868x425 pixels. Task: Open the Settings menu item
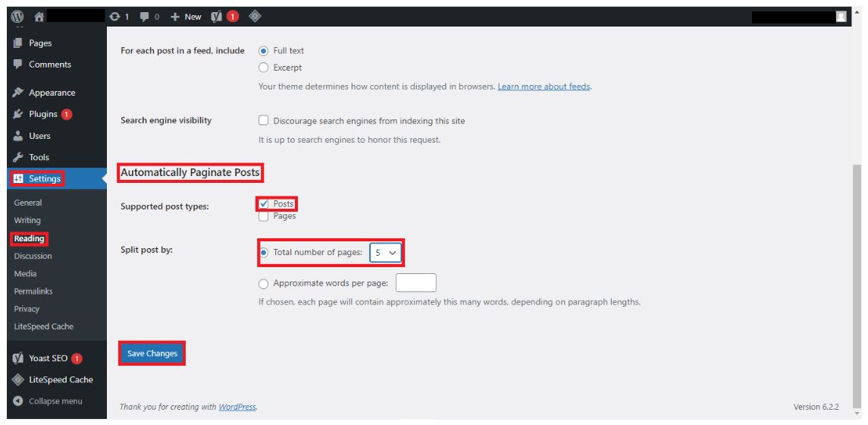pyautogui.click(x=56, y=178)
